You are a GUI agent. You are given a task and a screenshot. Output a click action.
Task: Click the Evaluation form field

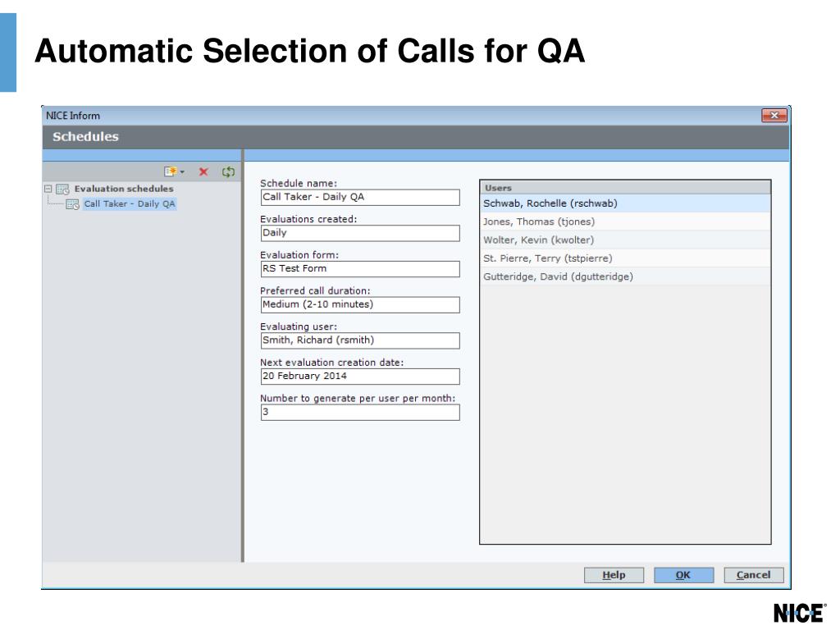pos(360,269)
